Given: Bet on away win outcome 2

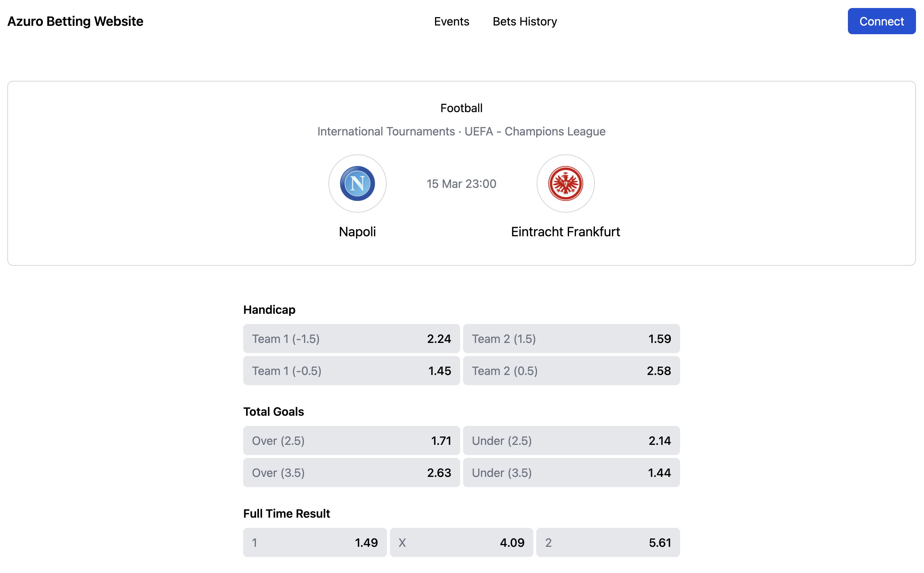Looking at the screenshot, I should click(x=608, y=542).
